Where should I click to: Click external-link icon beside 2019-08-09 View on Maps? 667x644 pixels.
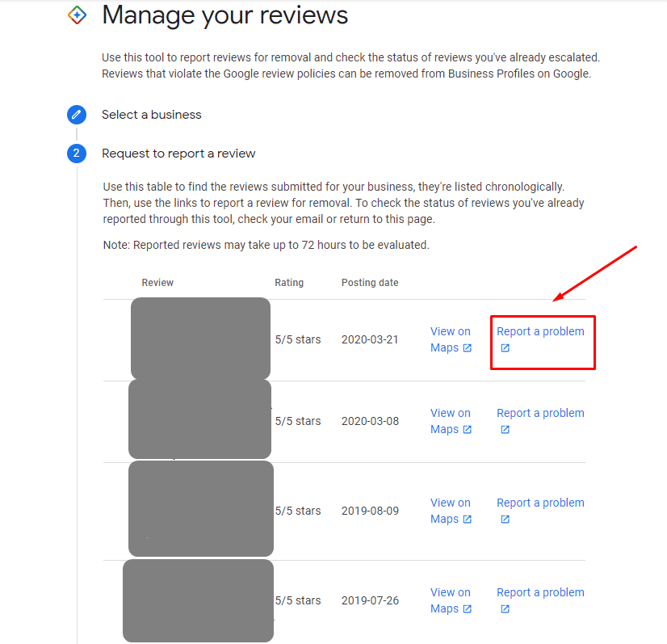coord(467,520)
